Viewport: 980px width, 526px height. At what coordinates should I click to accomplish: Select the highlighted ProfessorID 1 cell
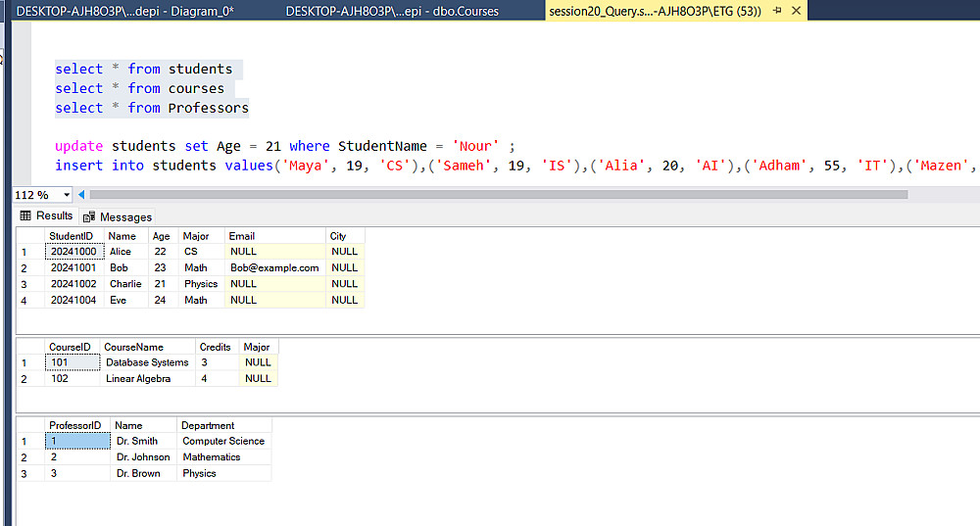[77, 441]
